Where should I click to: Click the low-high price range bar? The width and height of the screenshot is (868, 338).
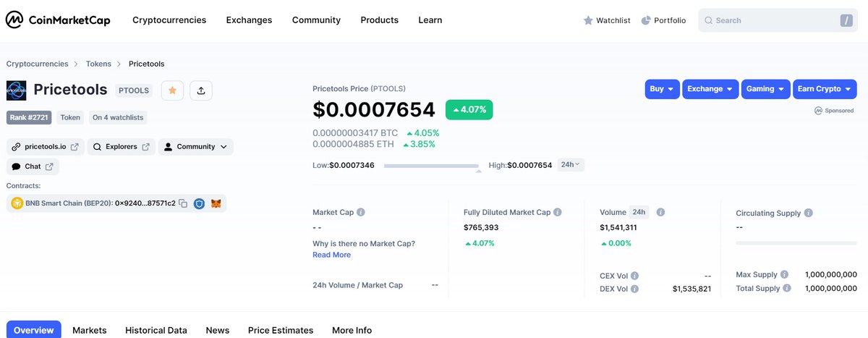(x=432, y=166)
